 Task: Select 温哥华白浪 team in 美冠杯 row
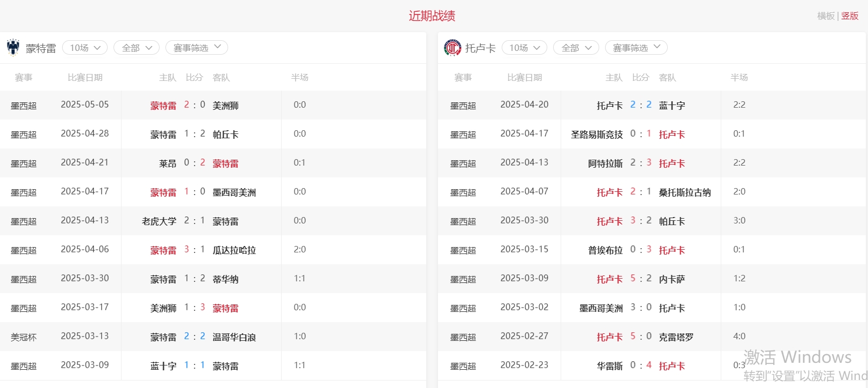click(234, 337)
